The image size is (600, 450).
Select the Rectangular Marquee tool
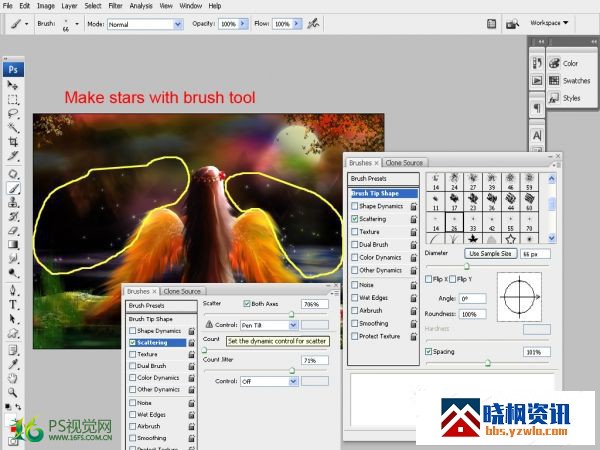(13, 99)
